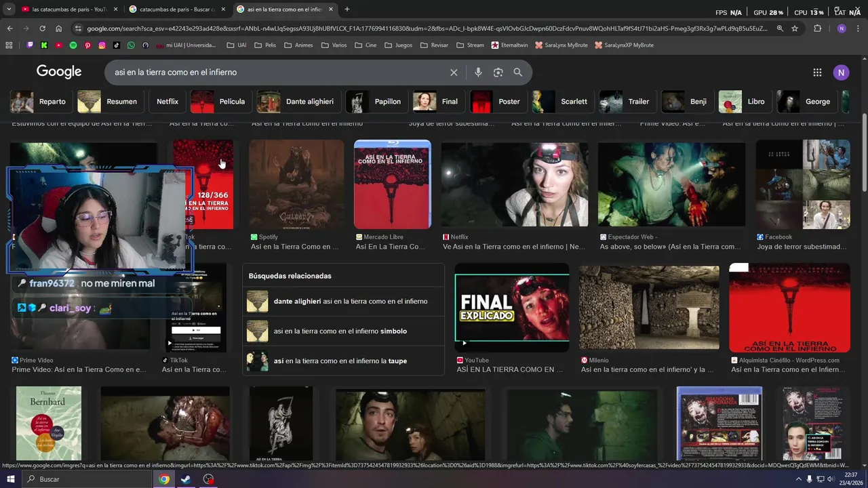Open the zoom magnifier icon in address bar

point(780,28)
